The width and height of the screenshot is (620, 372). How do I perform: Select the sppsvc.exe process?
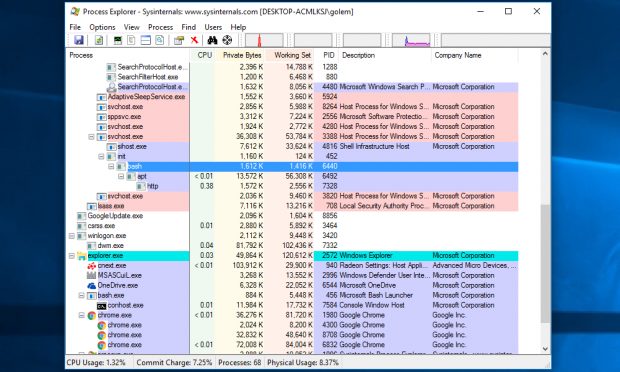point(124,117)
